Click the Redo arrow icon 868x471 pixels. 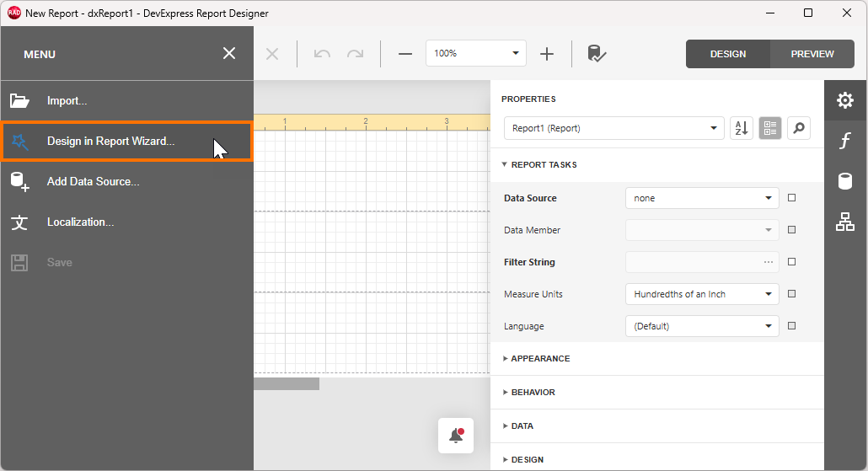355,54
